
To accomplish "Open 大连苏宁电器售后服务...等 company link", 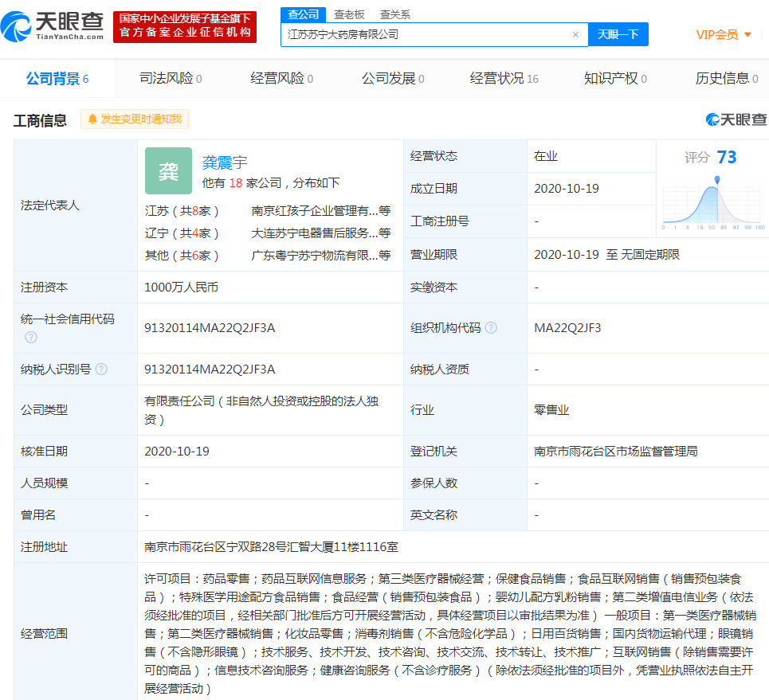I will [x=320, y=233].
